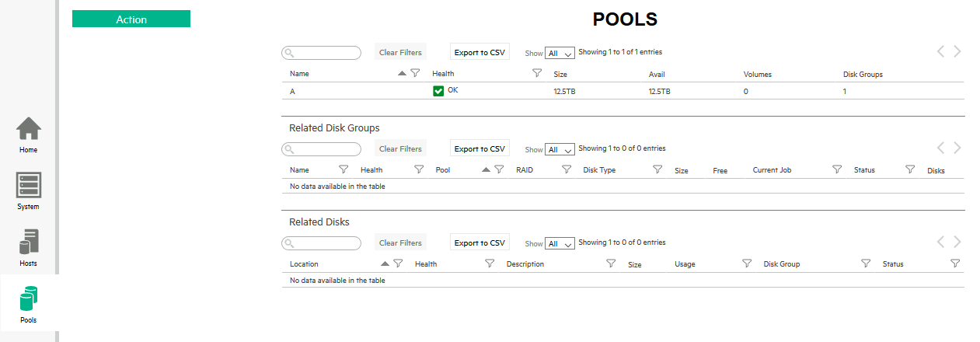Filter Related Disks by Status column
980x342 pixels.
pos(956,263)
